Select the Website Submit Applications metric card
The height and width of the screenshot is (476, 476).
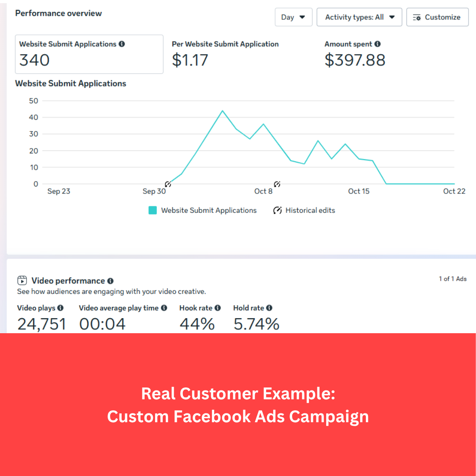click(89, 54)
